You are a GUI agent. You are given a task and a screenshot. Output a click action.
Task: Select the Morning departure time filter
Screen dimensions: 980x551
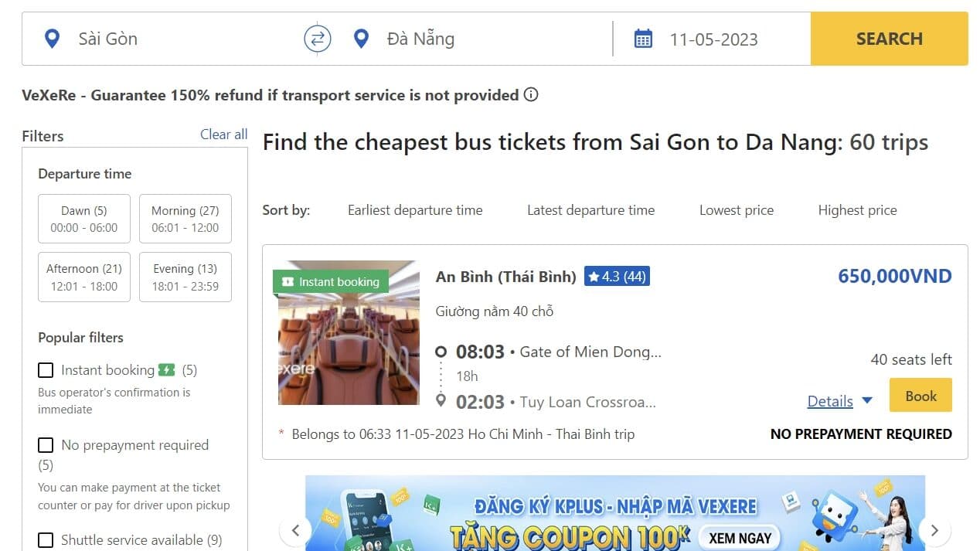[x=185, y=219]
